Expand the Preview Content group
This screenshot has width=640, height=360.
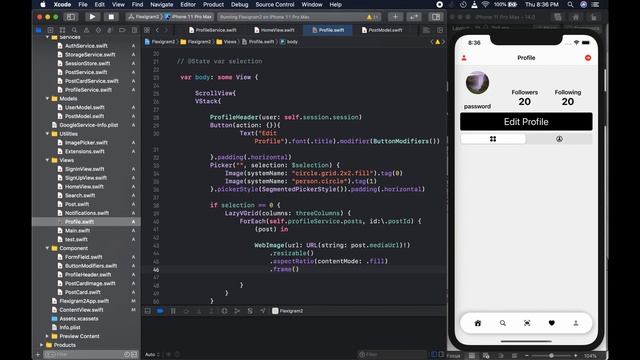47,336
